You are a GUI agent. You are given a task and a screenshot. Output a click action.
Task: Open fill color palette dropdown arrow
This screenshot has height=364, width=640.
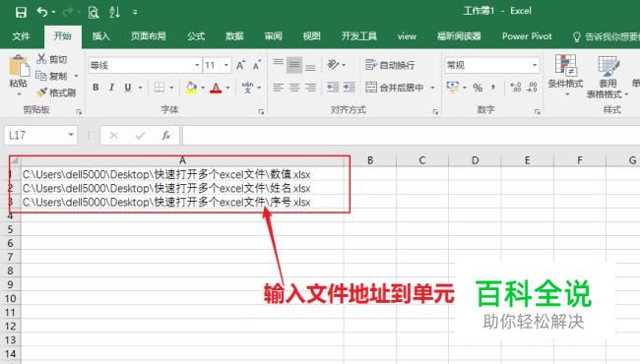pyautogui.click(x=203, y=88)
